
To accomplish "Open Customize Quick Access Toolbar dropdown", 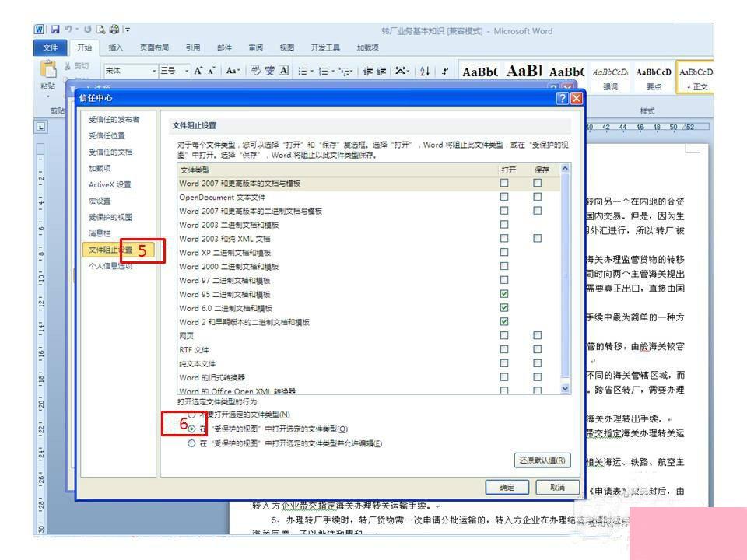I will [x=127, y=30].
